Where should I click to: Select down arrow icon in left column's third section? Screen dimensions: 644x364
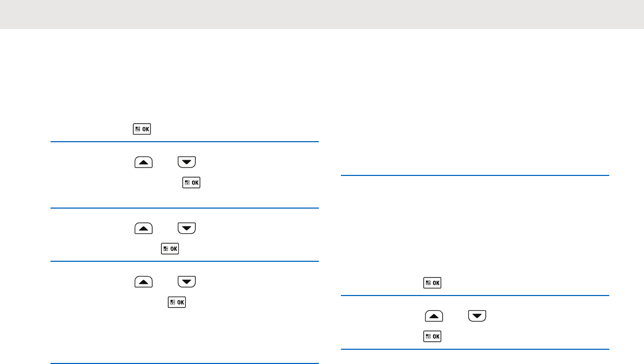187,228
